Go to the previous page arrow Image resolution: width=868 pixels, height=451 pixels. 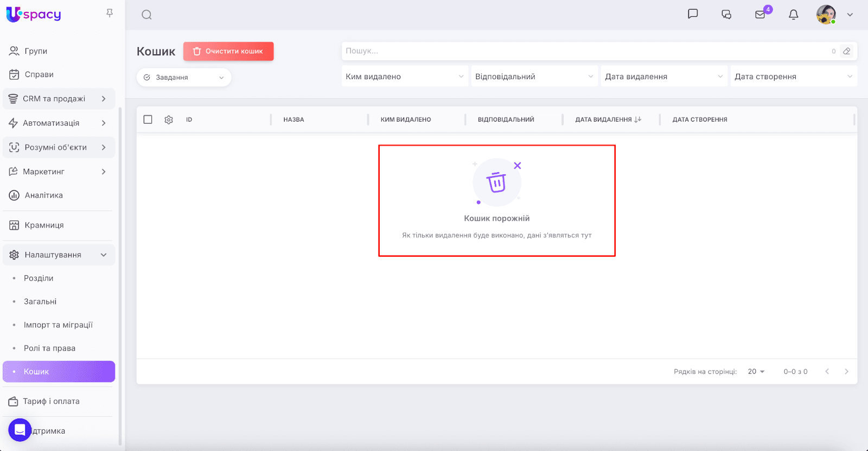click(827, 372)
